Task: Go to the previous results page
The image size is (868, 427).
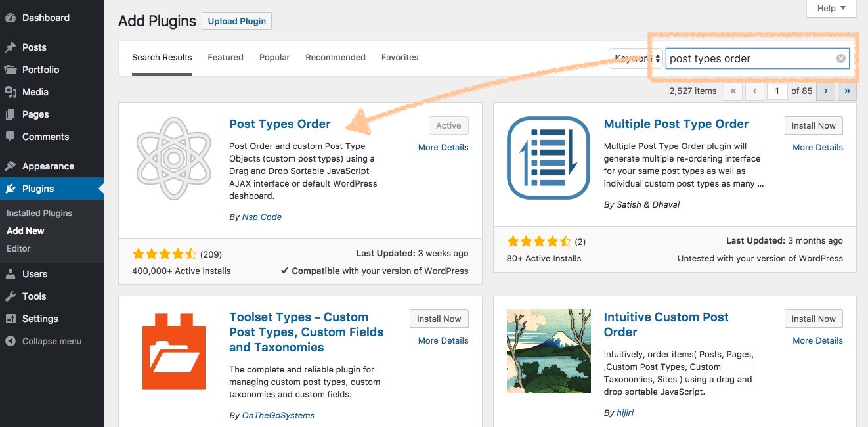Action: coord(755,91)
